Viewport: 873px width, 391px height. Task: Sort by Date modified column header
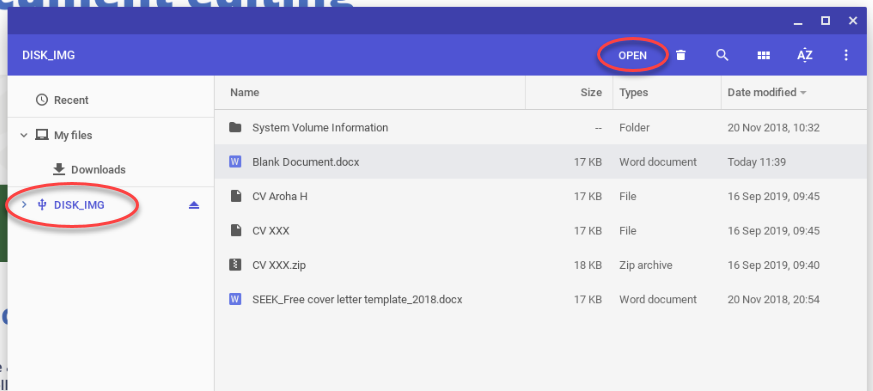click(x=762, y=92)
